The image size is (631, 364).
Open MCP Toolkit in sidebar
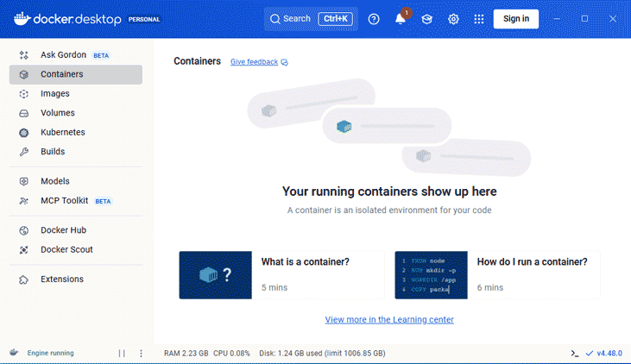pos(65,201)
